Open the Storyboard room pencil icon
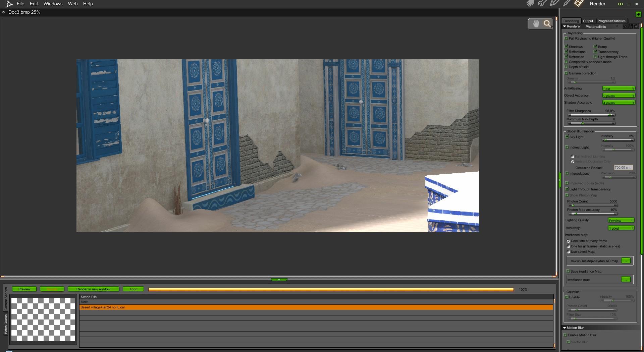This screenshot has width=644, height=352. tap(554, 3)
